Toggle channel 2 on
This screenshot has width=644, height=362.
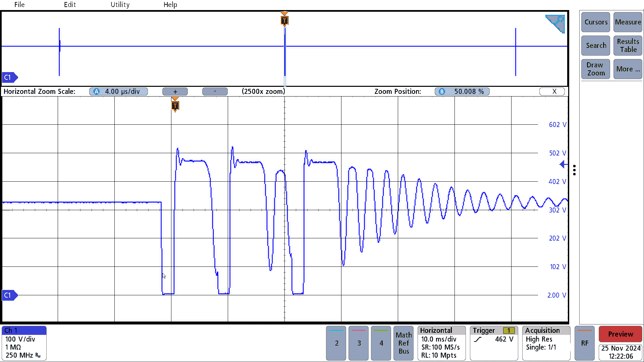[336, 343]
